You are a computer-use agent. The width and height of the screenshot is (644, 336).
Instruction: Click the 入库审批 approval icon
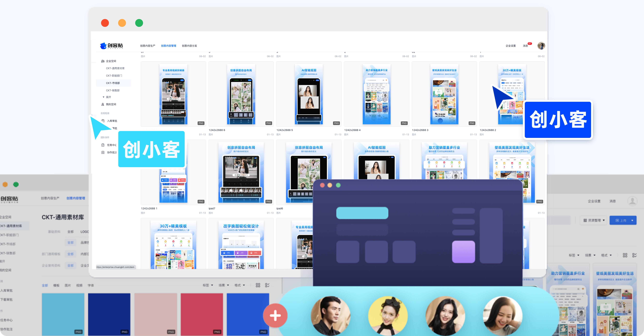(x=103, y=121)
